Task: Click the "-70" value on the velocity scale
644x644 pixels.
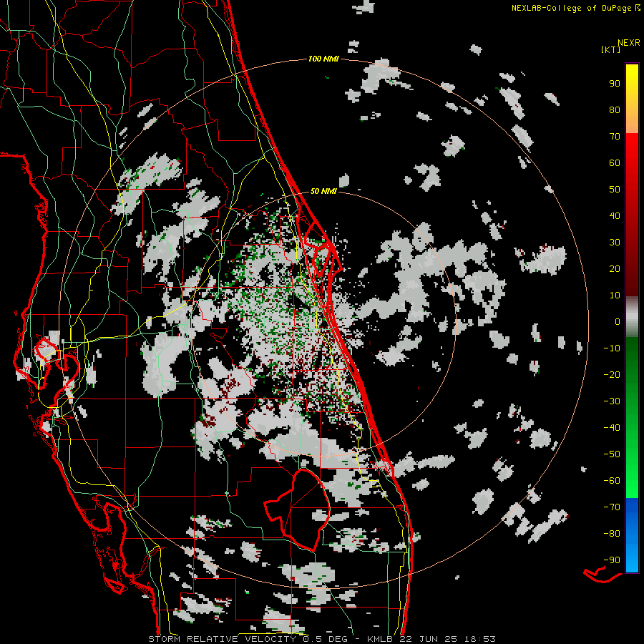Action: 612,507
